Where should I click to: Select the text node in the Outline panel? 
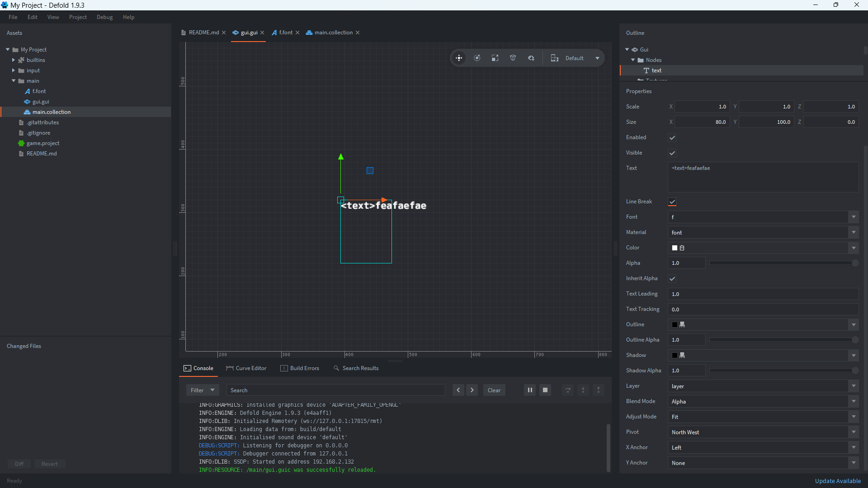tap(656, 70)
